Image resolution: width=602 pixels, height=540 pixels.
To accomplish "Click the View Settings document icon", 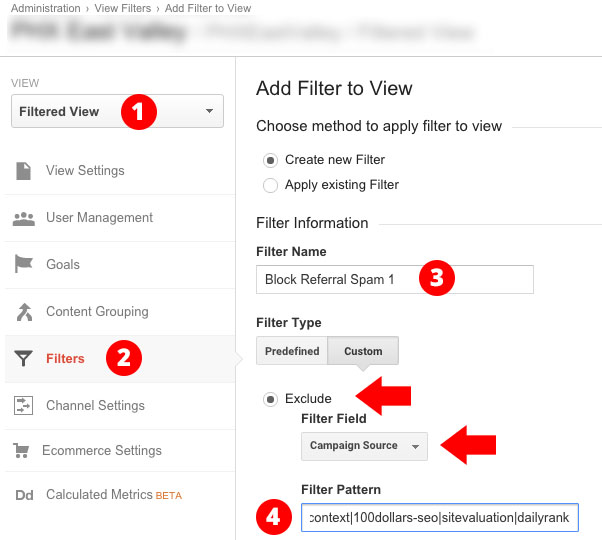I will click(23, 171).
